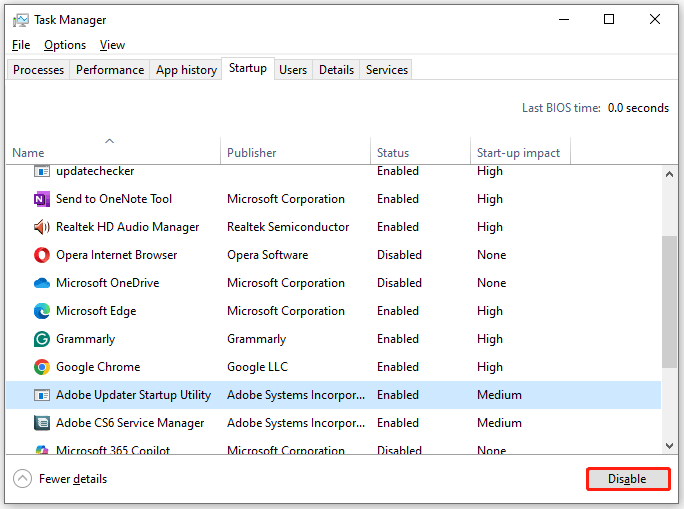This screenshot has width=684, height=509.
Task: Click the Disable button
Action: point(628,479)
